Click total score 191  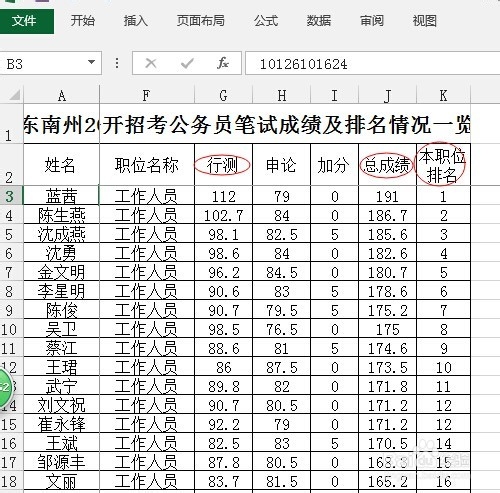click(387, 196)
